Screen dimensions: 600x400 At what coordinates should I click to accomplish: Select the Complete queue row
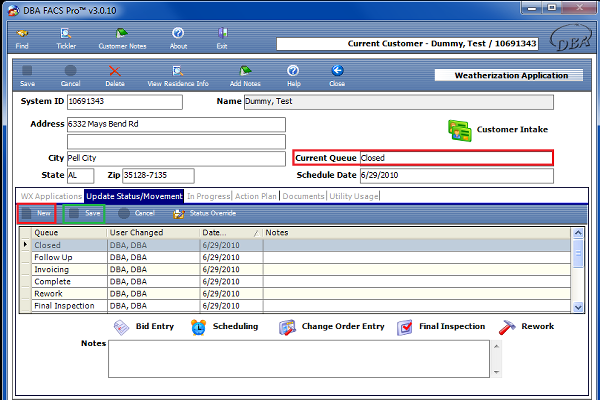[295, 282]
